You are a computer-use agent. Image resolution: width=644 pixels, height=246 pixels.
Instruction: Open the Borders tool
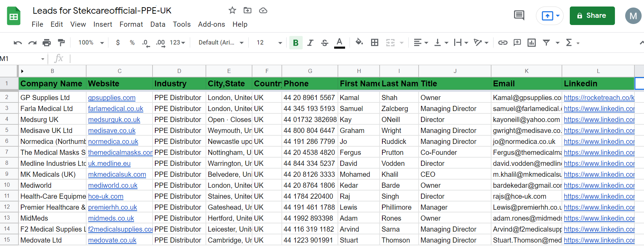(x=375, y=42)
